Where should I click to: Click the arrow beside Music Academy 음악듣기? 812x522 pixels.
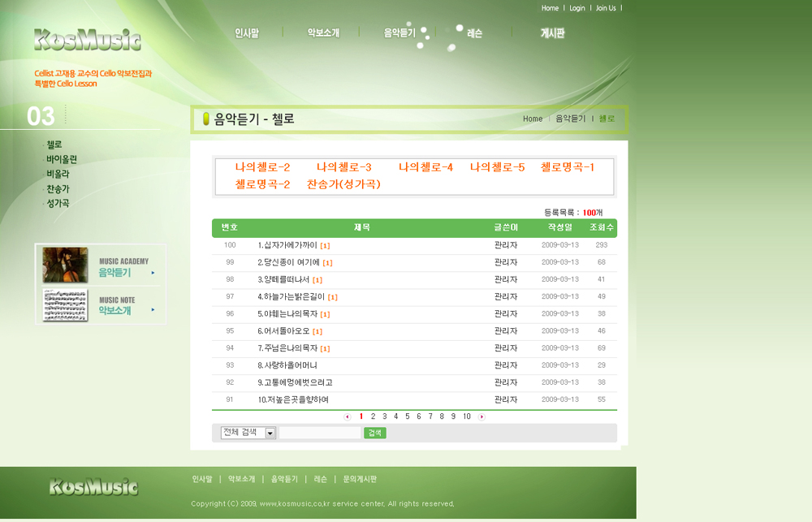coord(153,273)
